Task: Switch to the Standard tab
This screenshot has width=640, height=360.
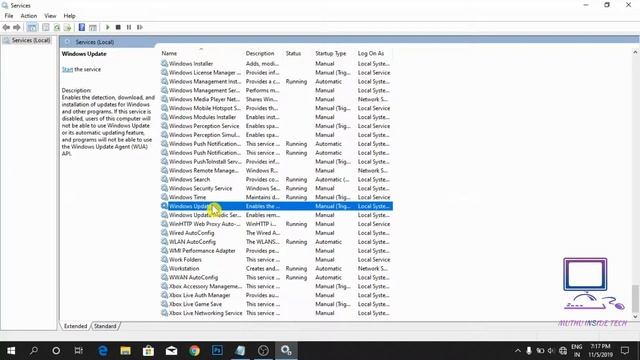Action: pyautogui.click(x=105, y=326)
